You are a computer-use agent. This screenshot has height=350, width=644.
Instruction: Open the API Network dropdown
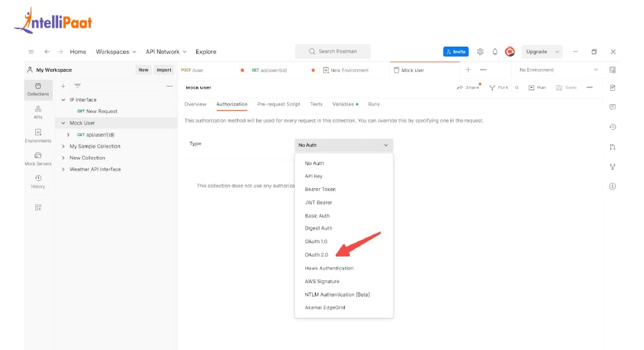pos(166,51)
